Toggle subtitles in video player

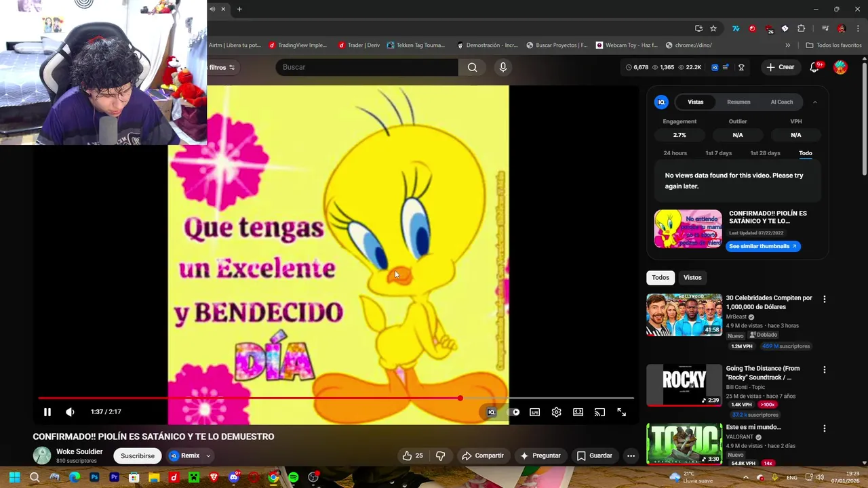point(535,412)
